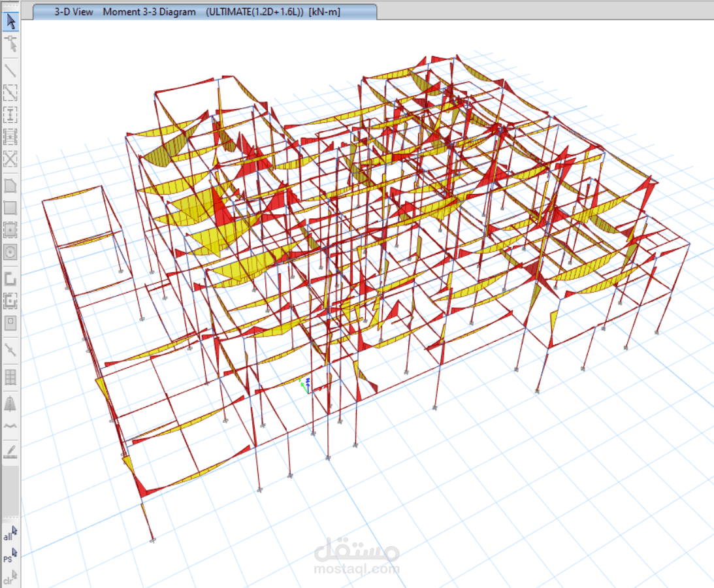Viewport: 714px width, 588px height.
Task: Clear selection using the 'clr' button
Action: tap(10, 578)
